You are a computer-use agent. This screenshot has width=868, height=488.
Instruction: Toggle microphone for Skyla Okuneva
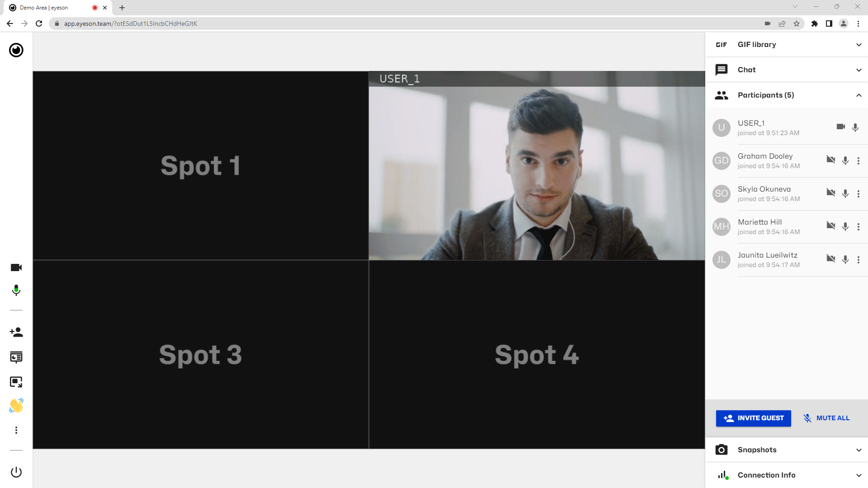(845, 193)
